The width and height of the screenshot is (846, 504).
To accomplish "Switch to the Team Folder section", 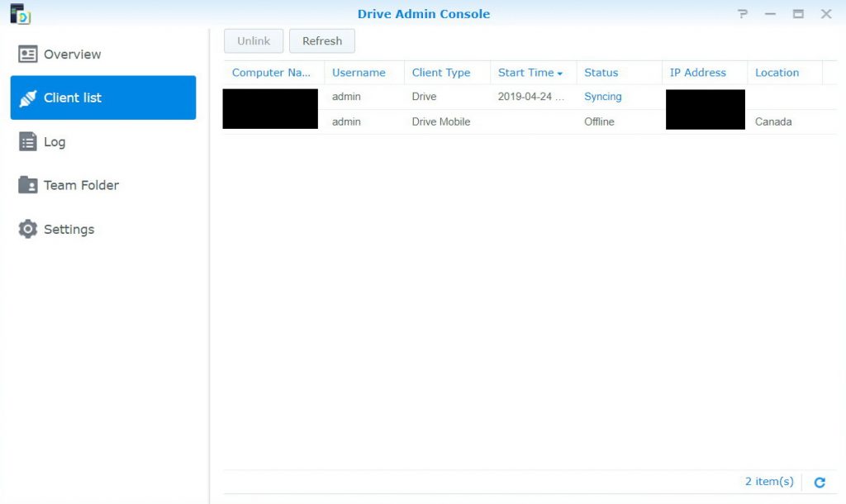I will click(x=81, y=185).
